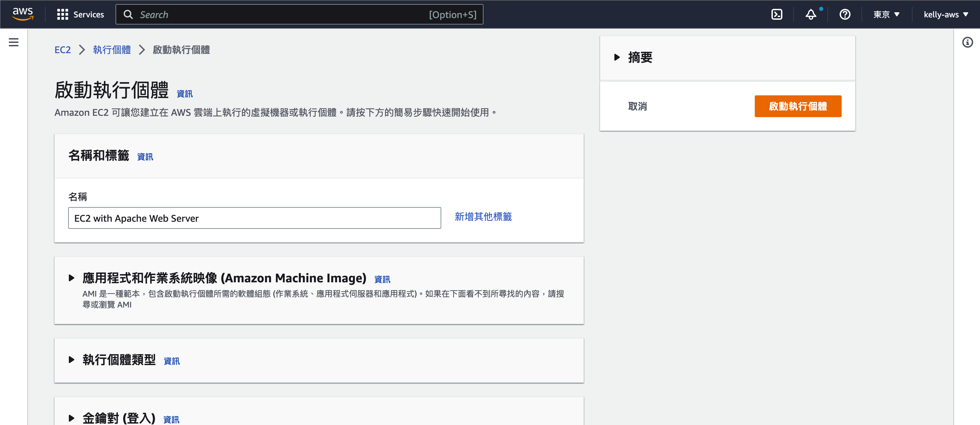Click 資訊 link beside 金鑰對 (登入)

click(x=171, y=420)
